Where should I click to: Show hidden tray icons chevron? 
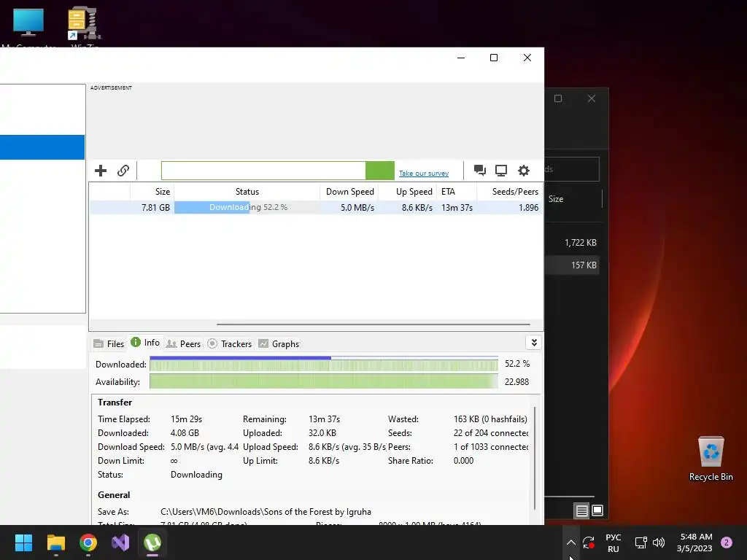coord(570,542)
